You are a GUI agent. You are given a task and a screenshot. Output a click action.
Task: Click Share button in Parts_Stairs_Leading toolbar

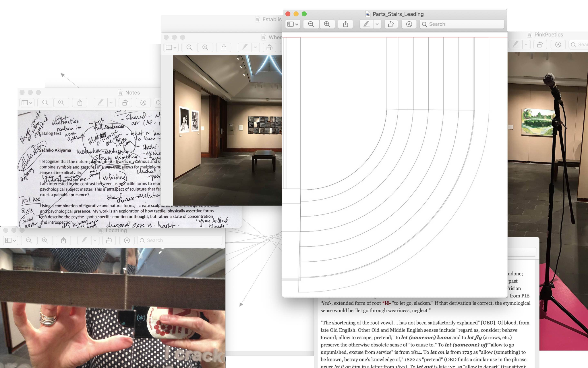346,24
